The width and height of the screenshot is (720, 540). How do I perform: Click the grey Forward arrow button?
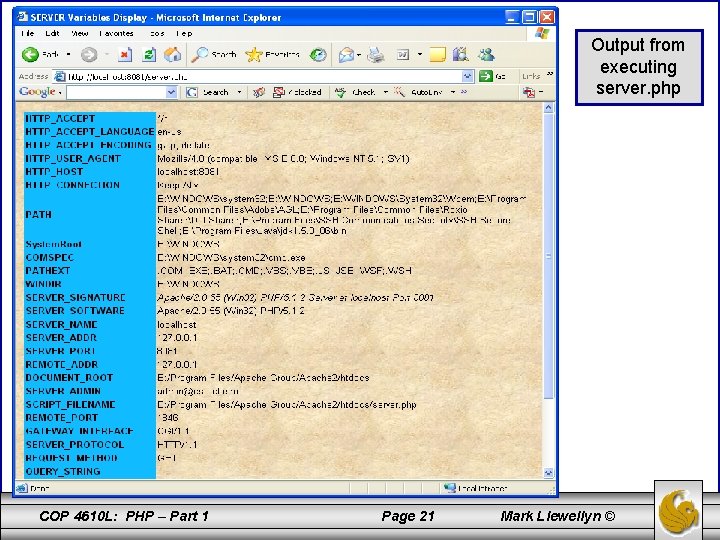tap(89, 55)
